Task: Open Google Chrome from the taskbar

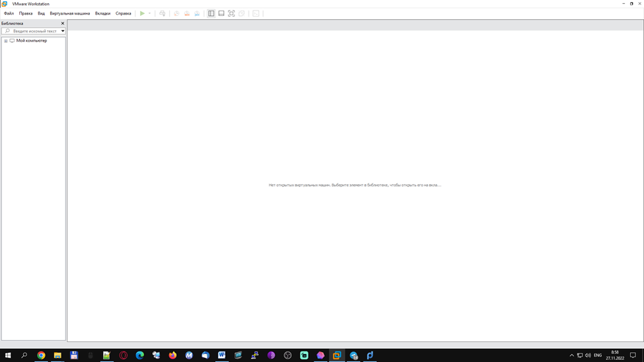Action: (x=41, y=355)
